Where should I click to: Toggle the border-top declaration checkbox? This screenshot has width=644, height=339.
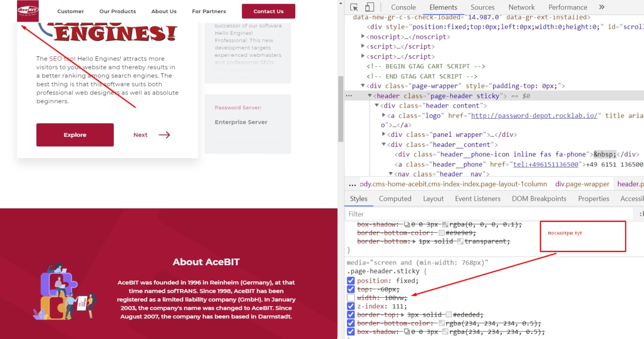351,315
